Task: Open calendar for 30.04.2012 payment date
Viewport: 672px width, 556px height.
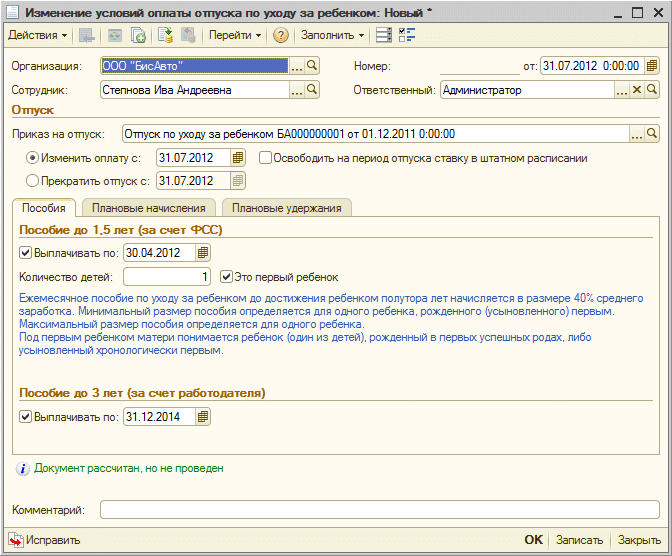Action: 203,253
